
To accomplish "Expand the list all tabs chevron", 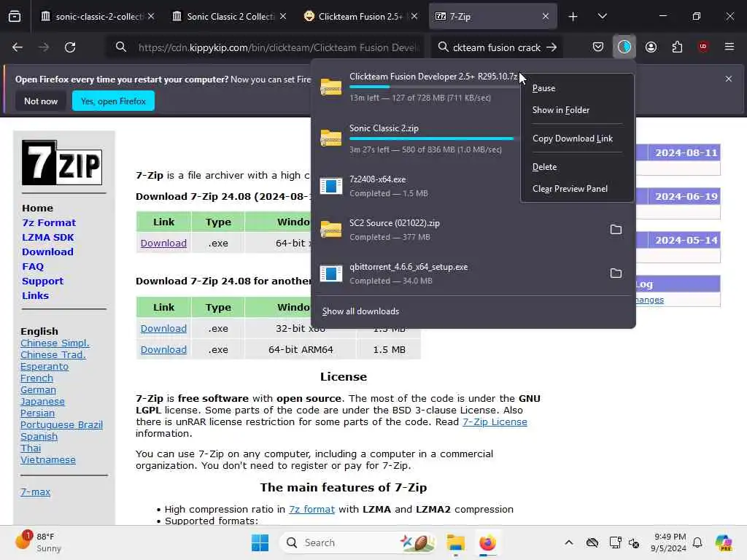I will click(x=602, y=17).
